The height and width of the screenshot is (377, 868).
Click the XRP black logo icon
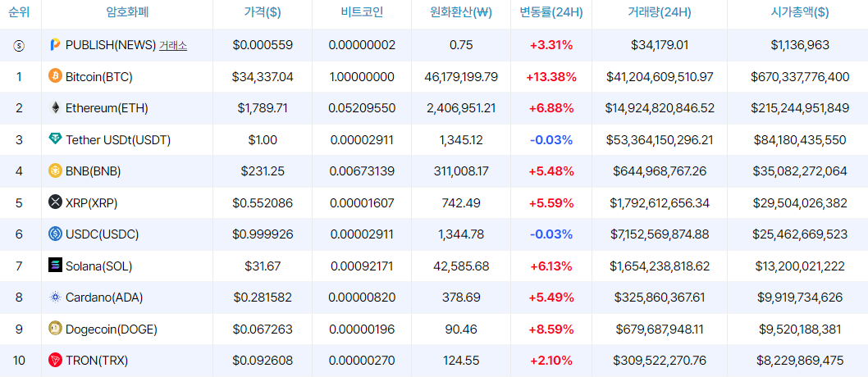point(55,202)
